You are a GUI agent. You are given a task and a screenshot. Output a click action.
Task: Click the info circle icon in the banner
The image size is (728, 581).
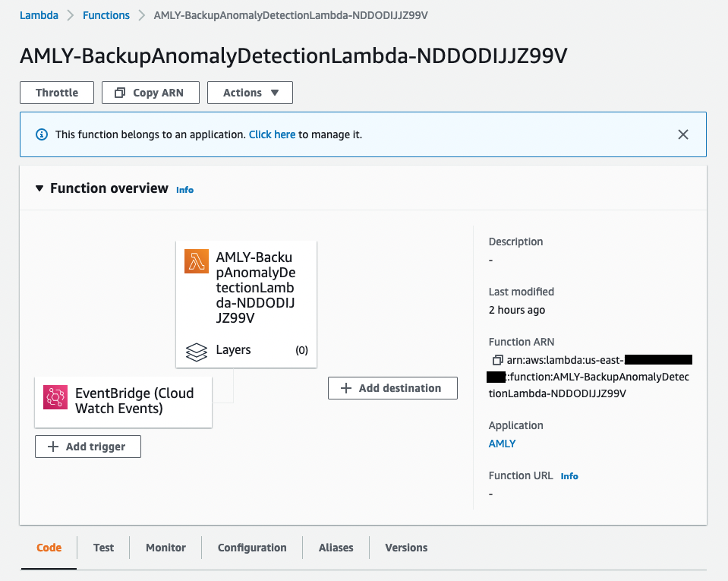(41, 134)
